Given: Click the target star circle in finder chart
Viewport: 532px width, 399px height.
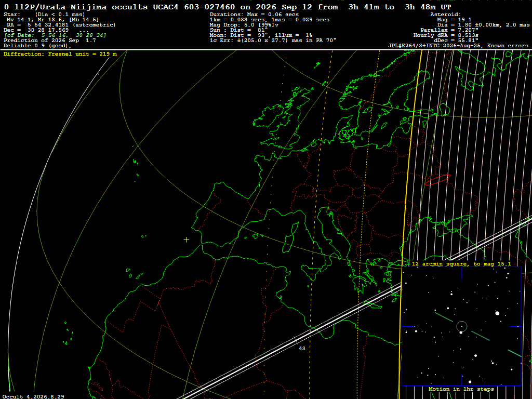Looking at the screenshot, I should 462,326.
